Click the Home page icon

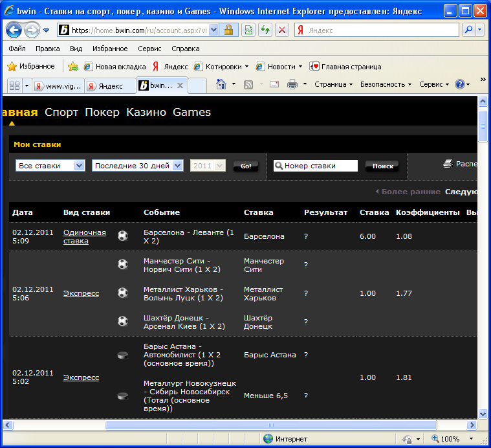(221, 84)
